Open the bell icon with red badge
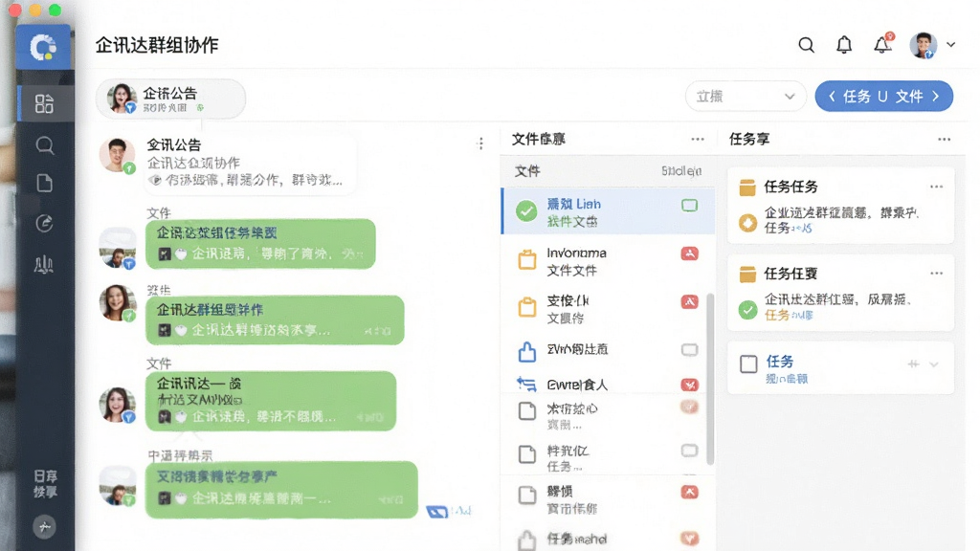The width and height of the screenshot is (980, 551). point(882,44)
